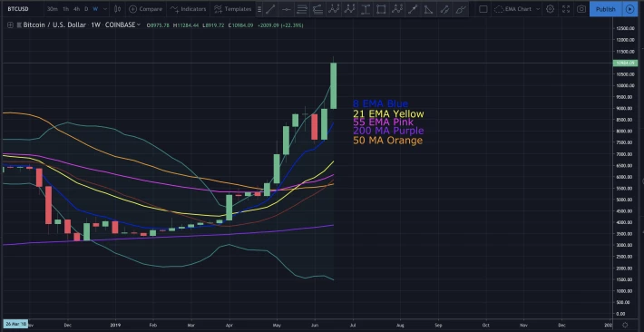This screenshot has width=644, height=332.
Task: Select the '55 EMA Pink' text annotation
Action: pos(383,122)
